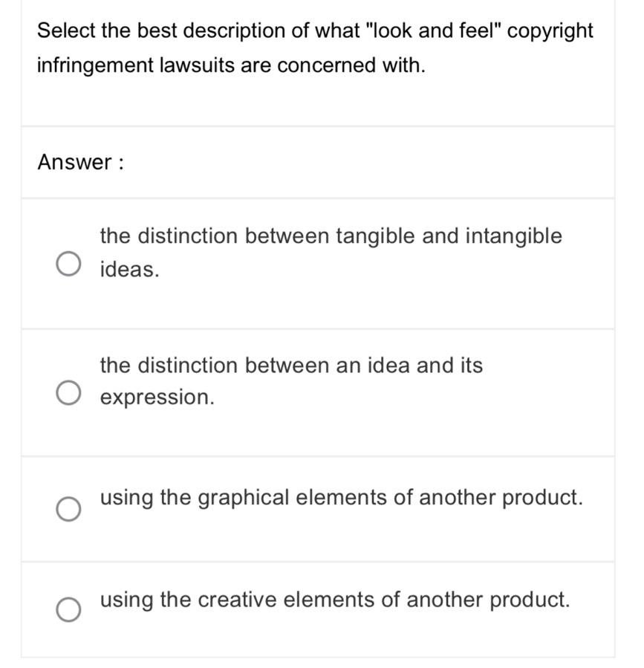Click the word 'ideas.' in the first option
This screenshot has height=668, width=644.
click(x=129, y=269)
